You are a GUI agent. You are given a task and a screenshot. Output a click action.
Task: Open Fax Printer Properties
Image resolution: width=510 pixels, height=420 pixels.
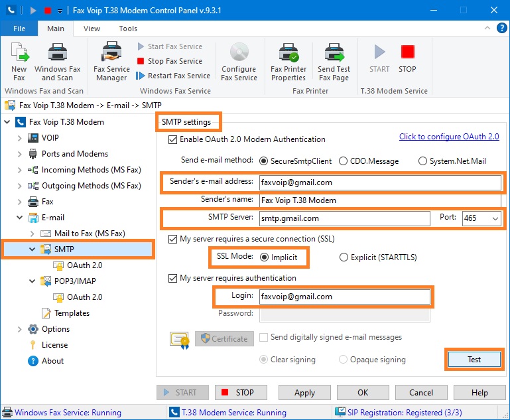(x=288, y=62)
